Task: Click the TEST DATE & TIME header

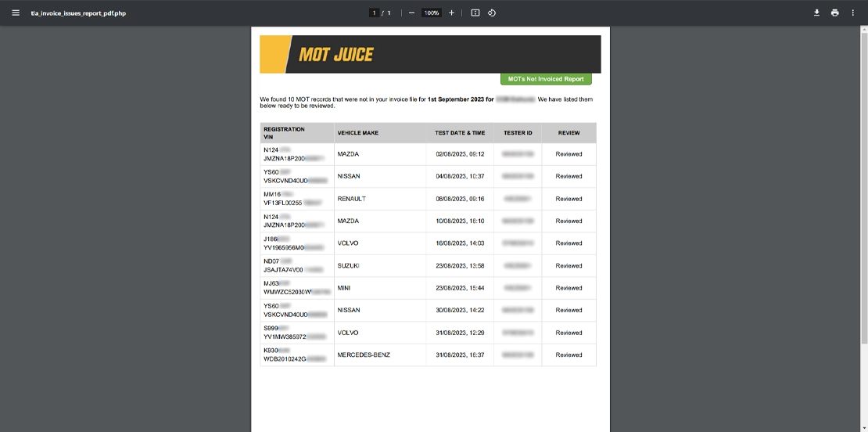Action: tap(460, 133)
